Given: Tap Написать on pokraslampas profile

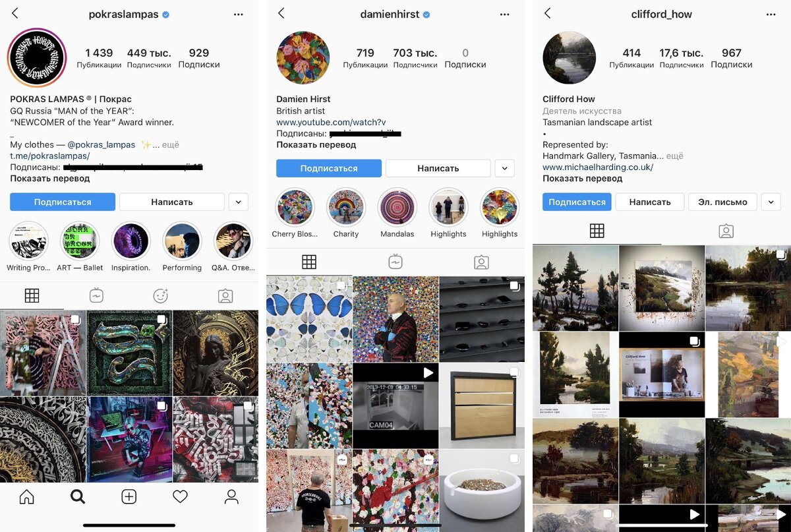Looking at the screenshot, I should (x=172, y=202).
